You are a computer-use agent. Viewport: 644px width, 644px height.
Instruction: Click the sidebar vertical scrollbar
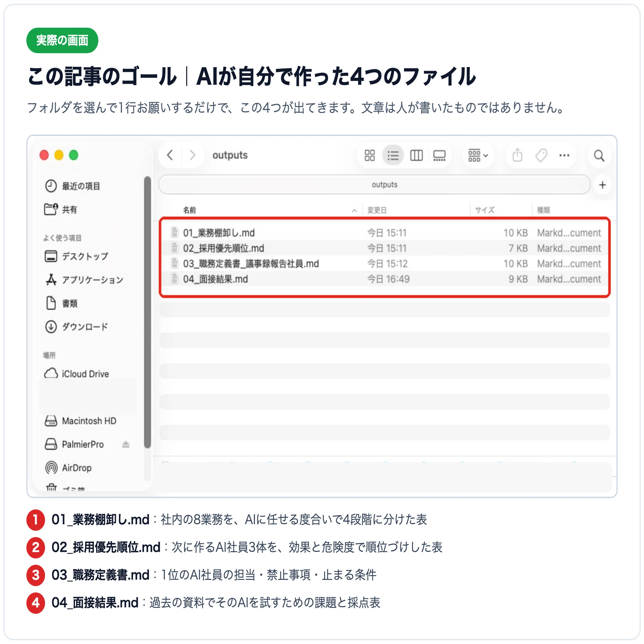pos(147,312)
